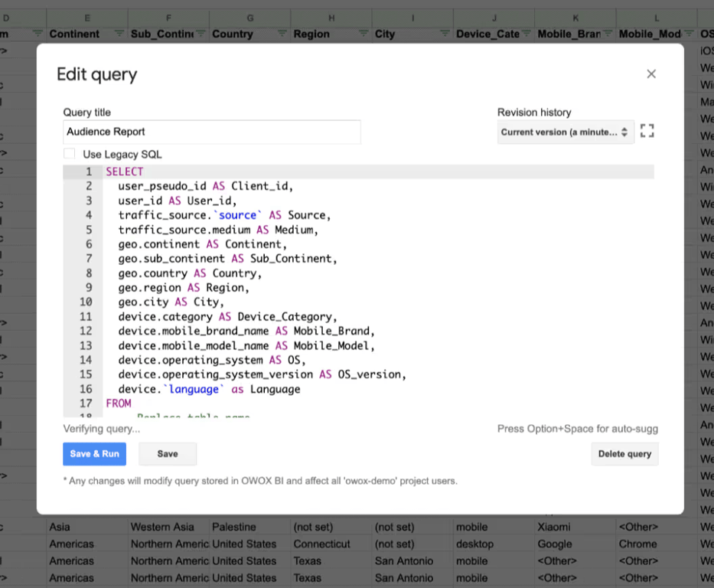Screen dimensions: 714x588
Task: Click geo.region on line 9
Action: tap(150, 288)
